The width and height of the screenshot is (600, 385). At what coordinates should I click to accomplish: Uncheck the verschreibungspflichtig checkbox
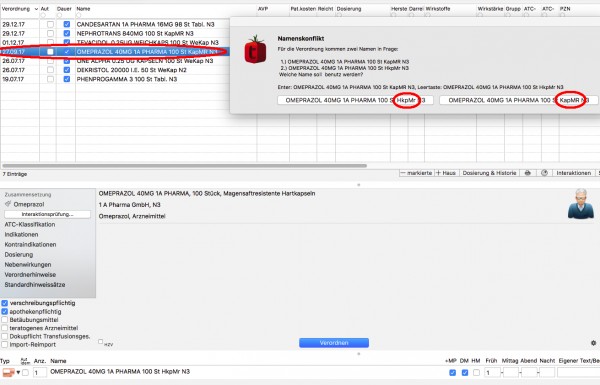point(5,303)
